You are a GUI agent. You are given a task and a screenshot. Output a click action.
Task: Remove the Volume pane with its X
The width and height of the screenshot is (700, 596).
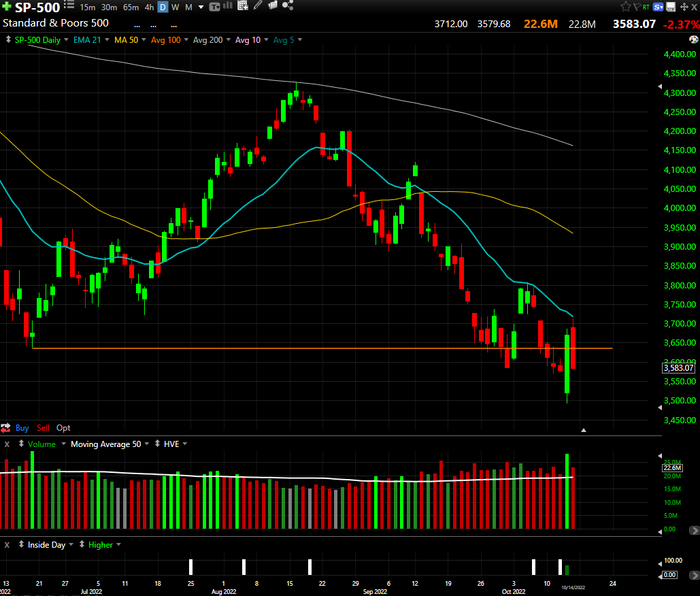pos(7,444)
